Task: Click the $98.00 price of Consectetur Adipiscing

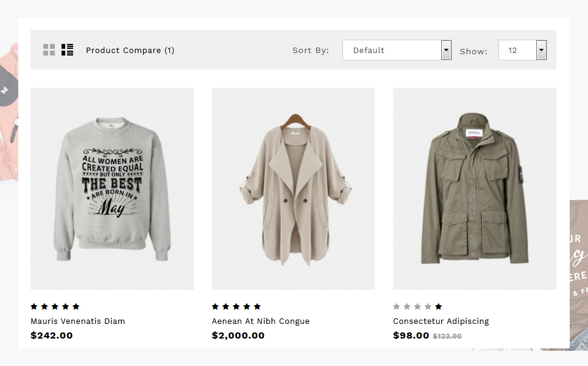Action: (x=411, y=335)
